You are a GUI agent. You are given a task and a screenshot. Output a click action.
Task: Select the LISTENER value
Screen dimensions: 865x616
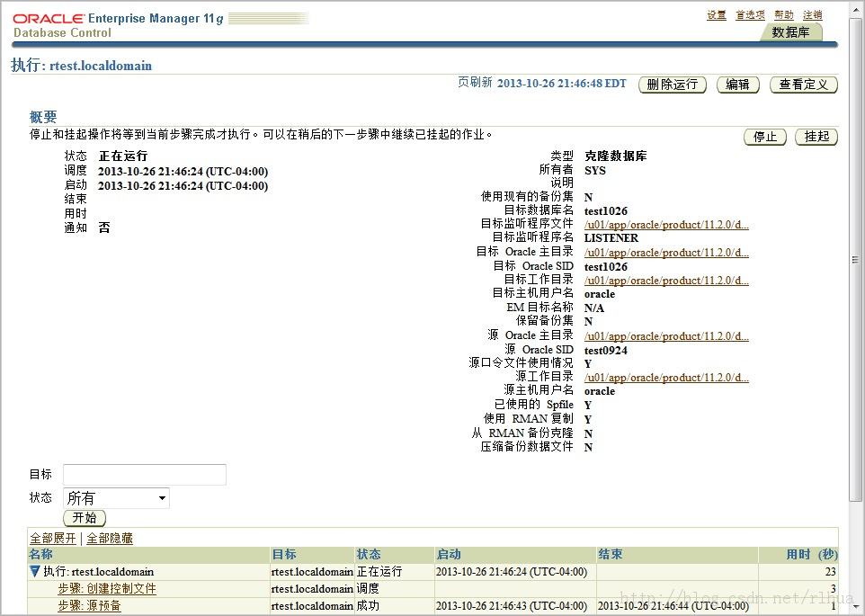click(611, 237)
